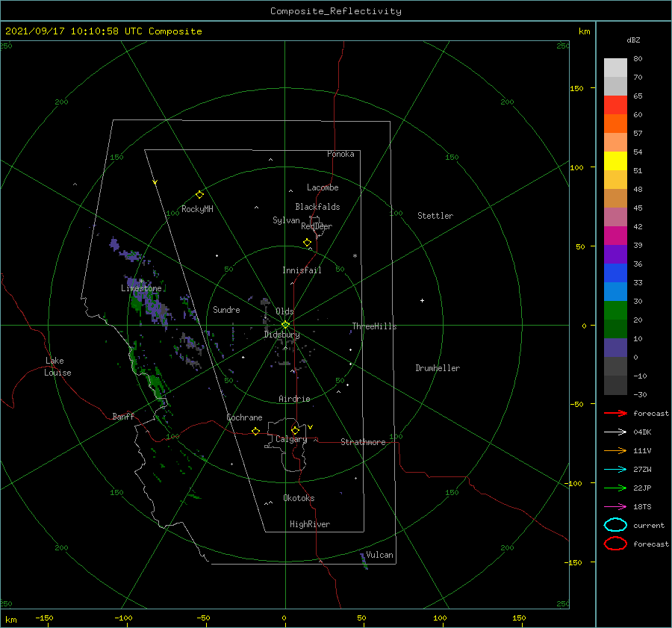This screenshot has height=628, width=672.
Task: Click the Calgary city label
Action: (291, 439)
